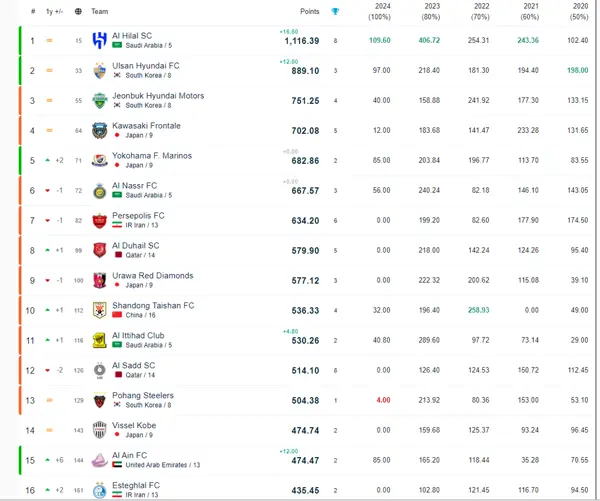Click the Shandong Taishan FC badge
The width and height of the screenshot is (600, 501).
click(x=99, y=310)
